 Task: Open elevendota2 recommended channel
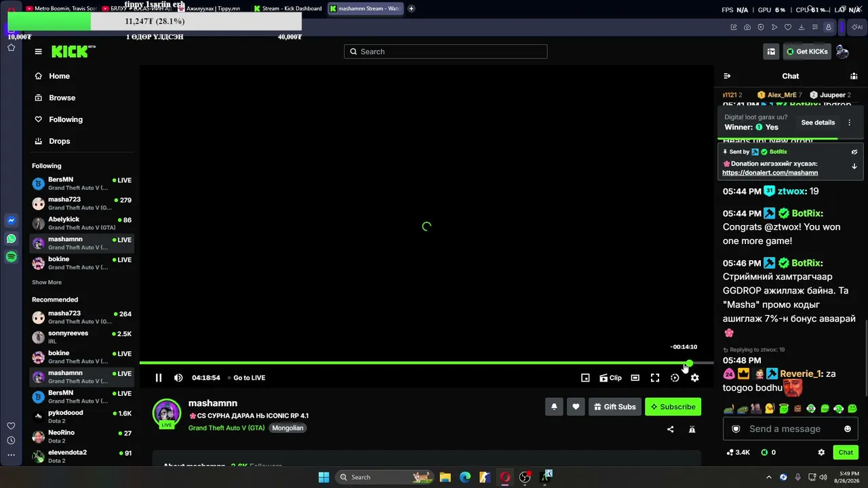click(81, 456)
